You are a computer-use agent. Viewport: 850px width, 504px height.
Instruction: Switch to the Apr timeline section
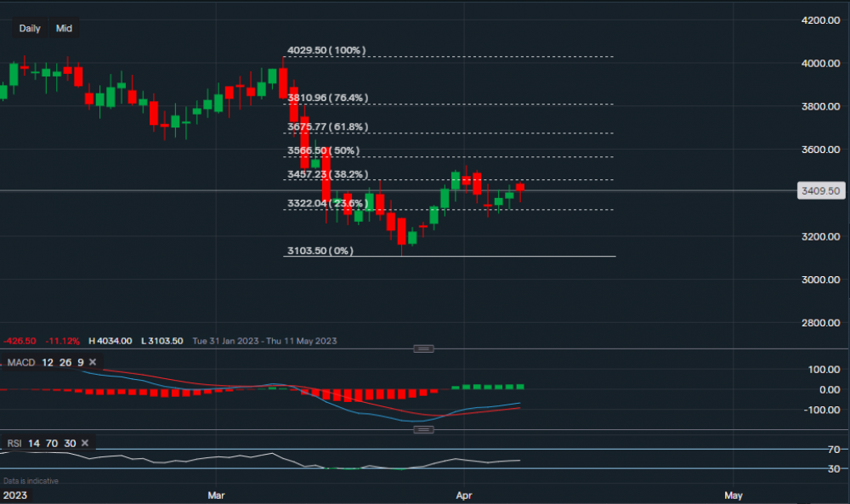click(x=464, y=495)
